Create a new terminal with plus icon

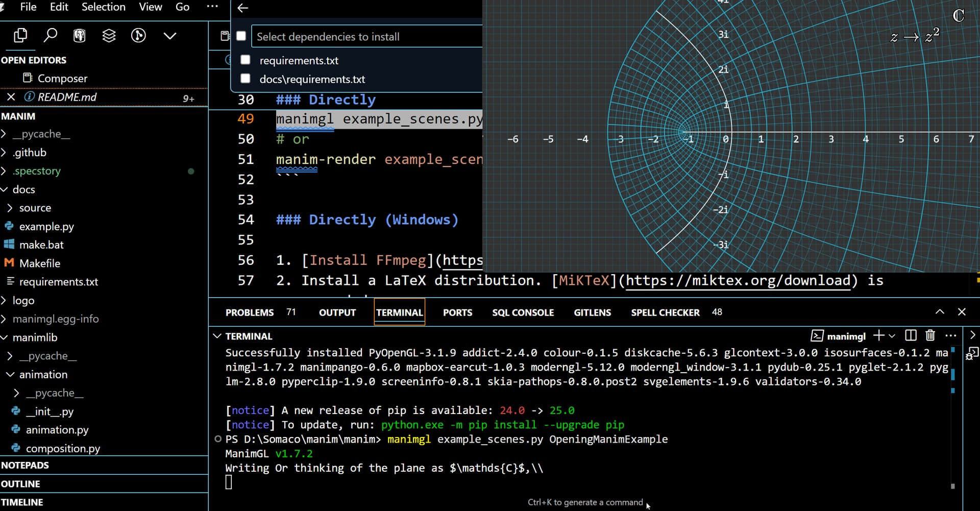pos(878,335)
